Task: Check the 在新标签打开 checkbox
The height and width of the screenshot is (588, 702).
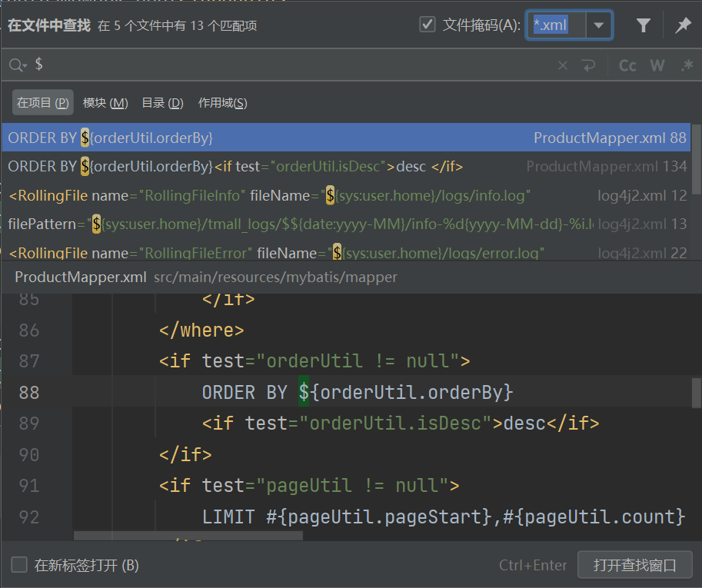Action: pyautogui.click(x=19, y=565)
